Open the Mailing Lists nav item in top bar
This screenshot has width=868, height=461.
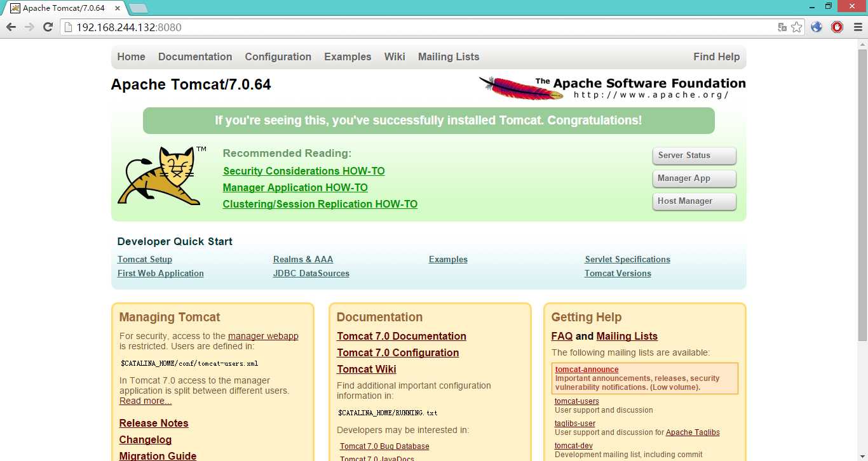point(449,57)
